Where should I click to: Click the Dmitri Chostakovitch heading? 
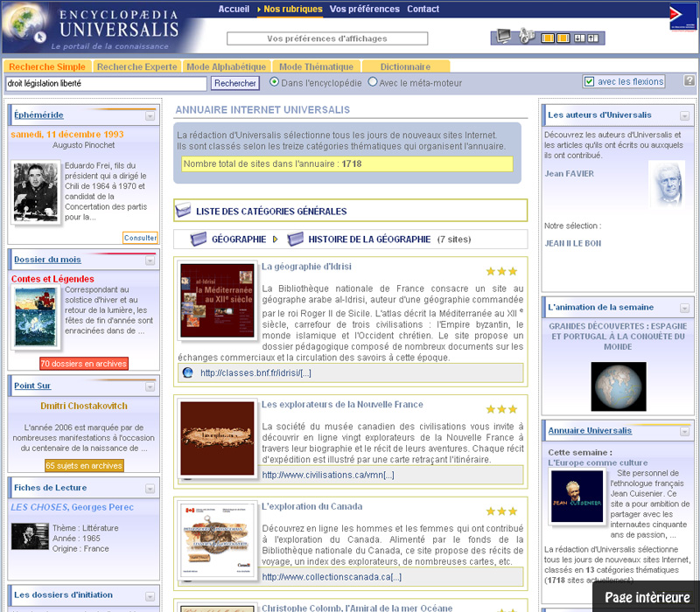[x=84, y=406]
